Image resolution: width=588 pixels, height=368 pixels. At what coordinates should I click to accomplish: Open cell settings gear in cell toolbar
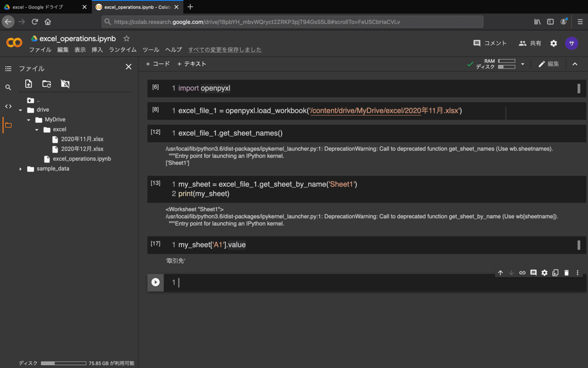(544, 273)
